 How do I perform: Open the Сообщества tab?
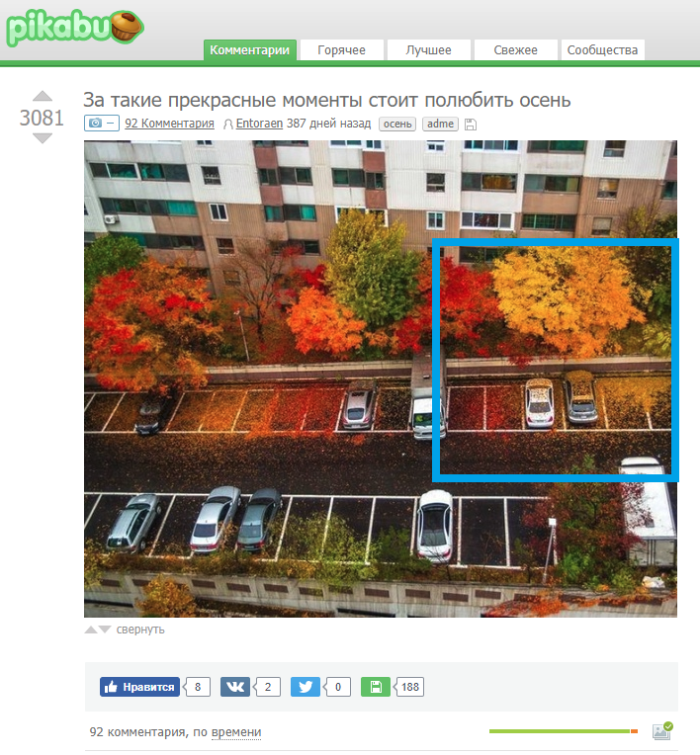pos(602,50)
